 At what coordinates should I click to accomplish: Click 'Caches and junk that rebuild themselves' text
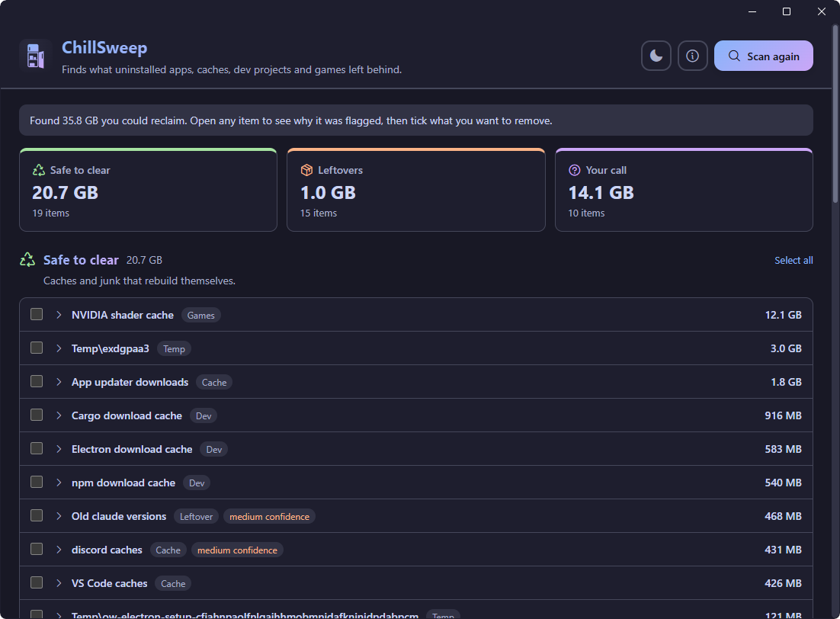(139, 281)
